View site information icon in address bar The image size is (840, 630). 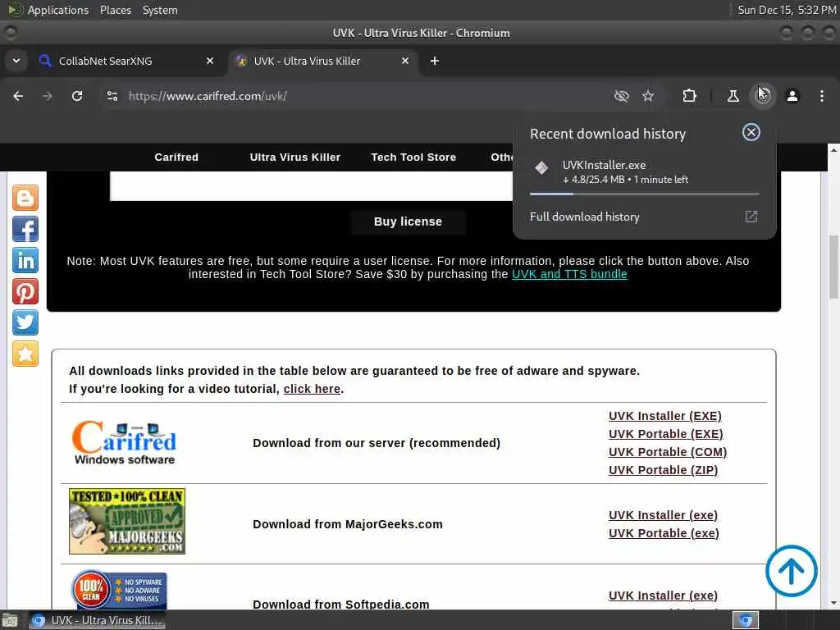[x=112, y=96]
